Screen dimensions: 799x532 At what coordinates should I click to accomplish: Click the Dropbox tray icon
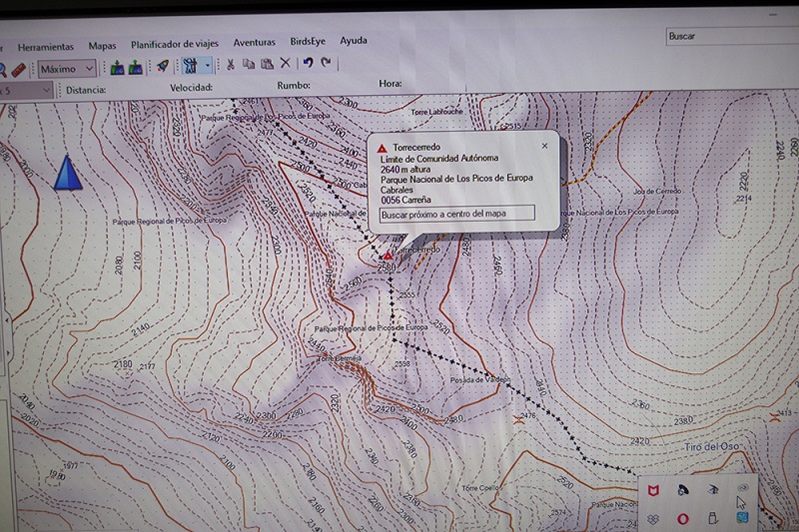pyautogui.click(x=654, y=519)
